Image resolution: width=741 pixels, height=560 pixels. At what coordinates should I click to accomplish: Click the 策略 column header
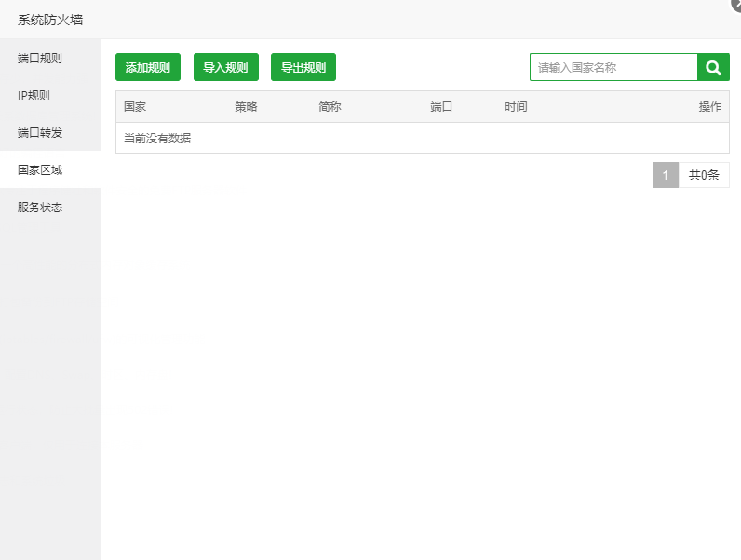246,107
